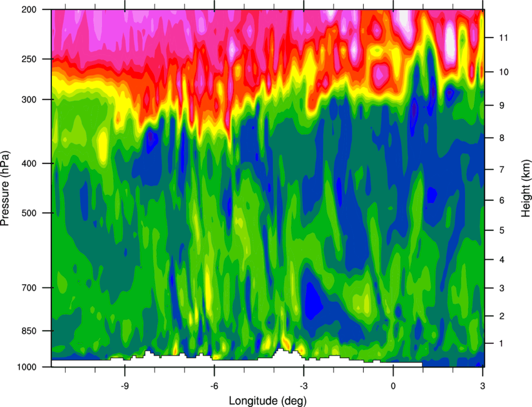Pick the 6 km height label
The width and height of the screenshot is (532, 407).
(x=501, y=200)
